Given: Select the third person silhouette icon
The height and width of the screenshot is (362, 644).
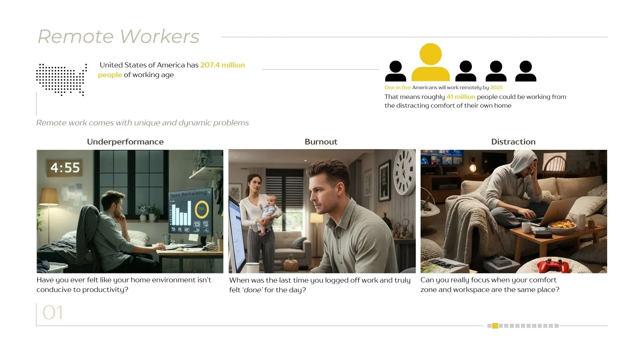Looking at the screenshot, I should coord(466,71).
